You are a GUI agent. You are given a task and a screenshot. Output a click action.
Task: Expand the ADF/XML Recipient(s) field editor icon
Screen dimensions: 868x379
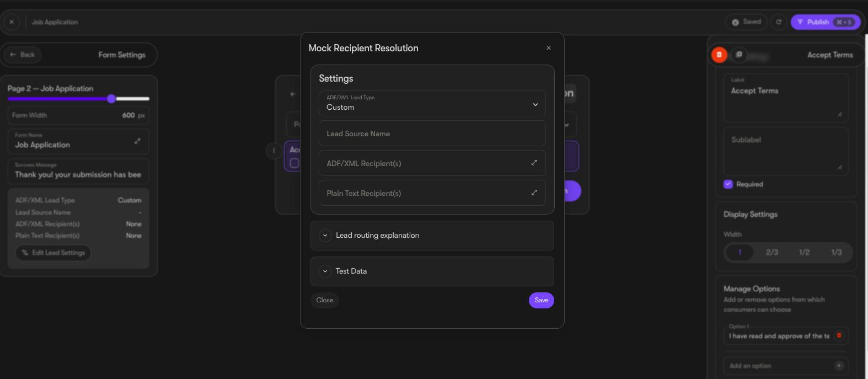click(534, 163)
